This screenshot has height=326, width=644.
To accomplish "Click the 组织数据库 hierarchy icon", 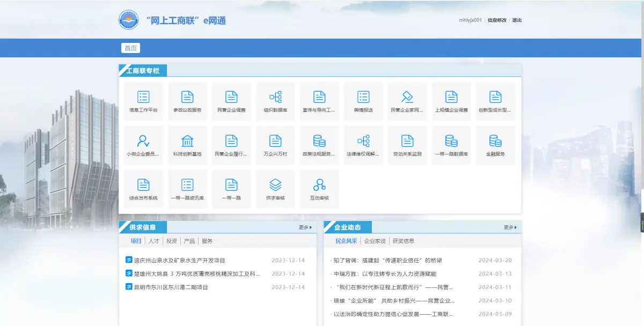I will (x=275, y=97).
